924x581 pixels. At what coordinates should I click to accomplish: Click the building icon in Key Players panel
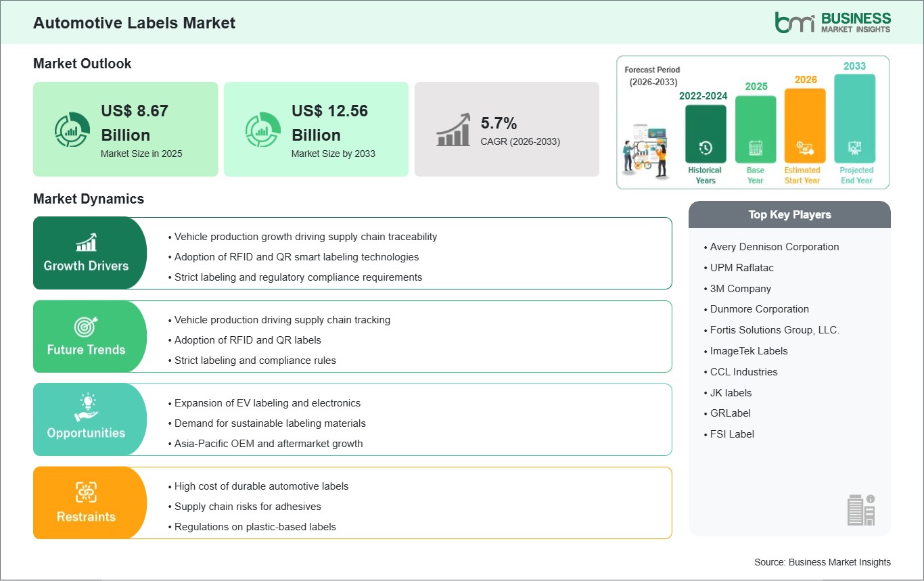tap(860, 509)
